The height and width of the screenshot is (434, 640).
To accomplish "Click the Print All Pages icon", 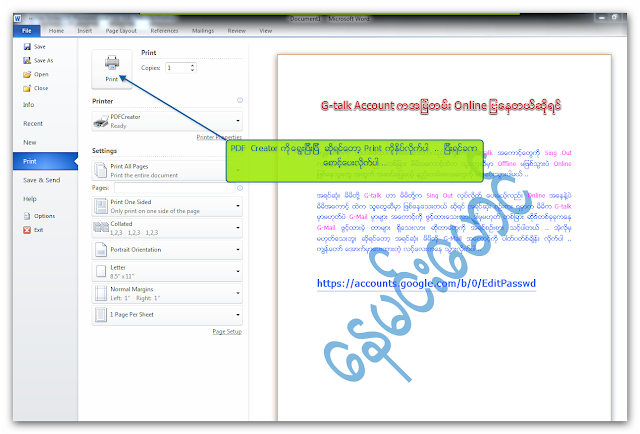I will [100, 171].
